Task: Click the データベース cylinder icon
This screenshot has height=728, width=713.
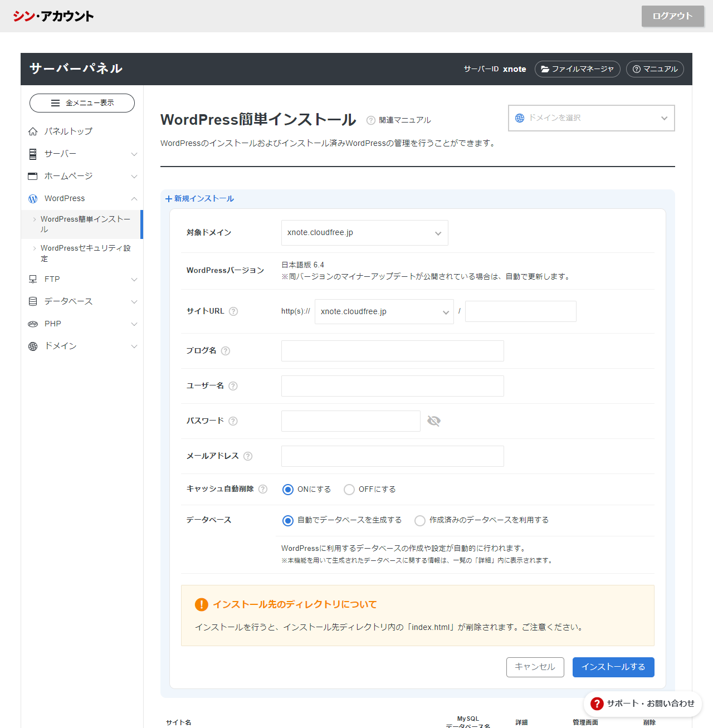Action: click(33, 301)
